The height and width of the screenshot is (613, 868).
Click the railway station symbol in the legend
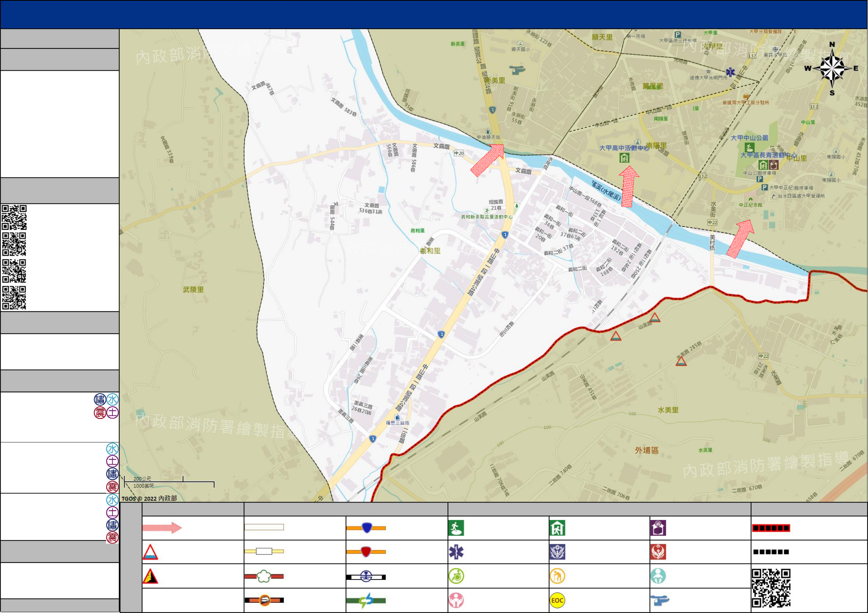366,577
